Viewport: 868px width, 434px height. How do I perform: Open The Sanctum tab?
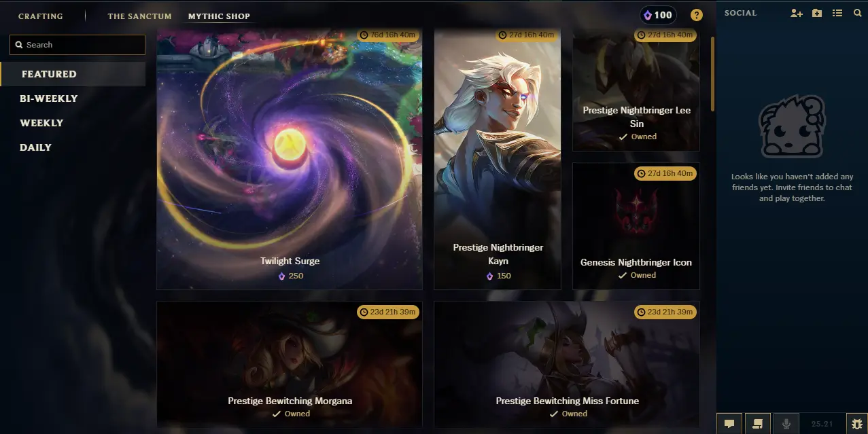(139, 16)
